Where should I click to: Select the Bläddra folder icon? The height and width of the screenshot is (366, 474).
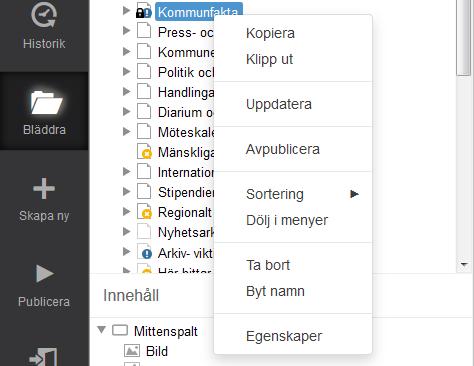pyautogui.click(x=46, y=102)
